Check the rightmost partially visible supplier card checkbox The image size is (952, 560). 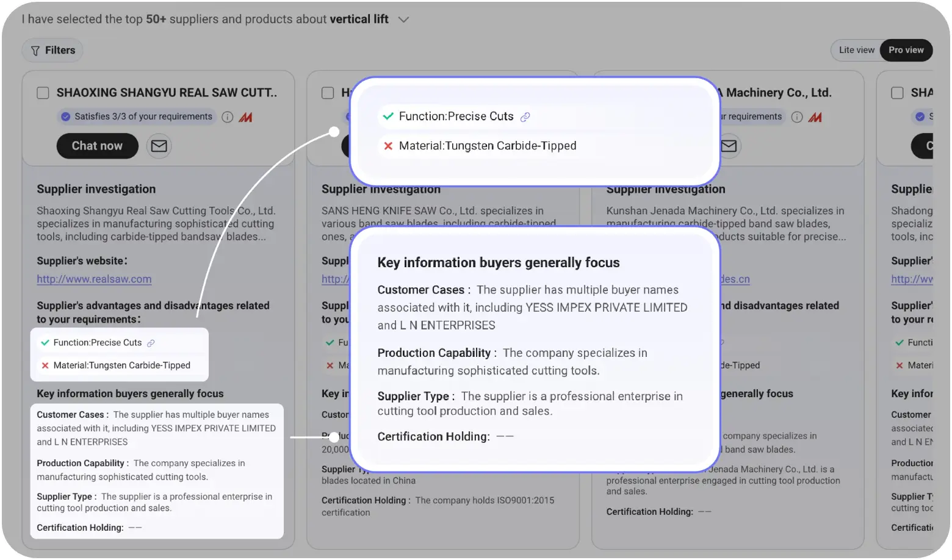(x=897, y=93)
